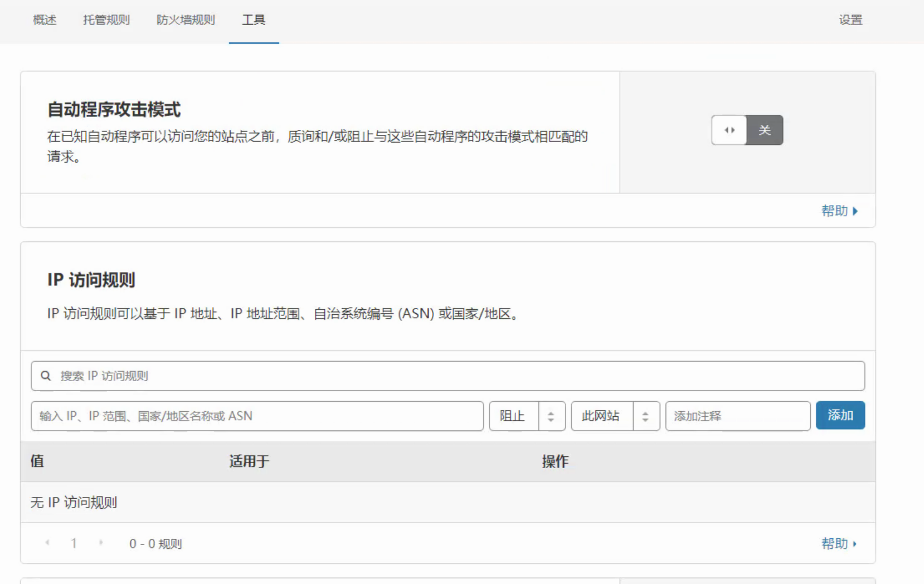
Task: Click the 关 label on toggle
Action: click(765, 130)
